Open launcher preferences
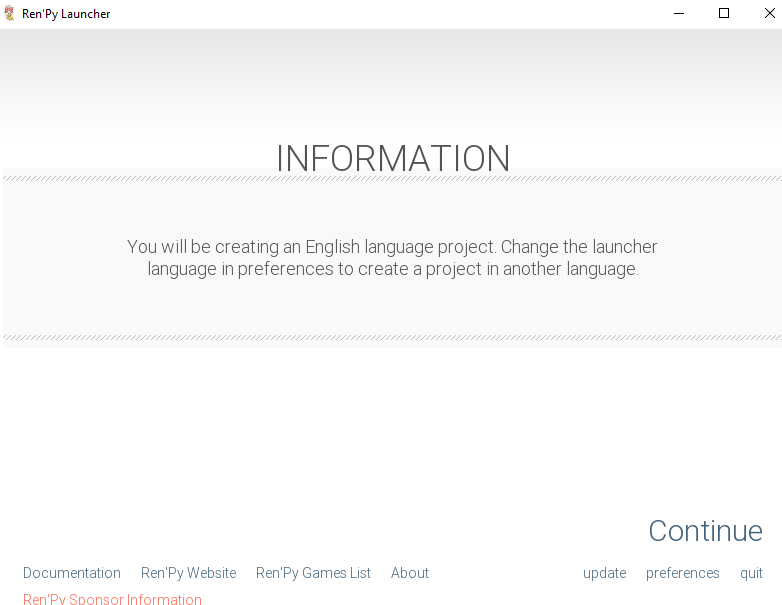 (x=682, y=573)
